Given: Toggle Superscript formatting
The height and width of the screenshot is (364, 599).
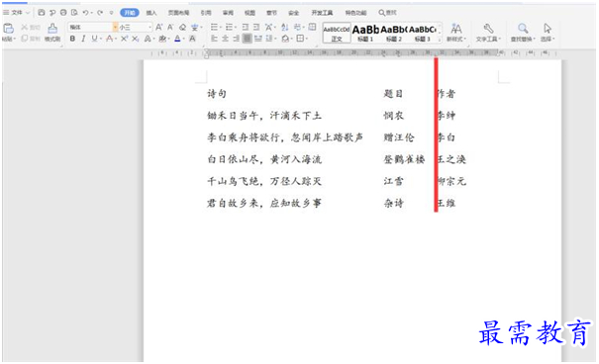Looking at the screenshot, I should click(x=124, y=39).
